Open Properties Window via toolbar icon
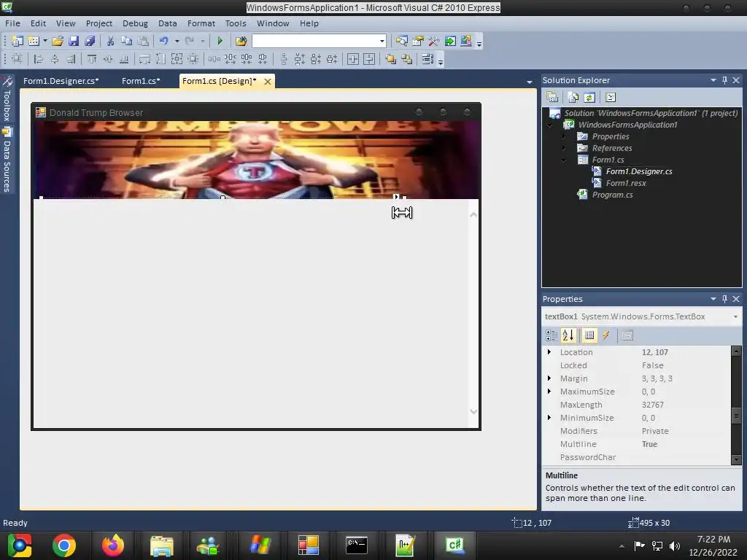Screen dimensions: 747x560 pos(418,41)
